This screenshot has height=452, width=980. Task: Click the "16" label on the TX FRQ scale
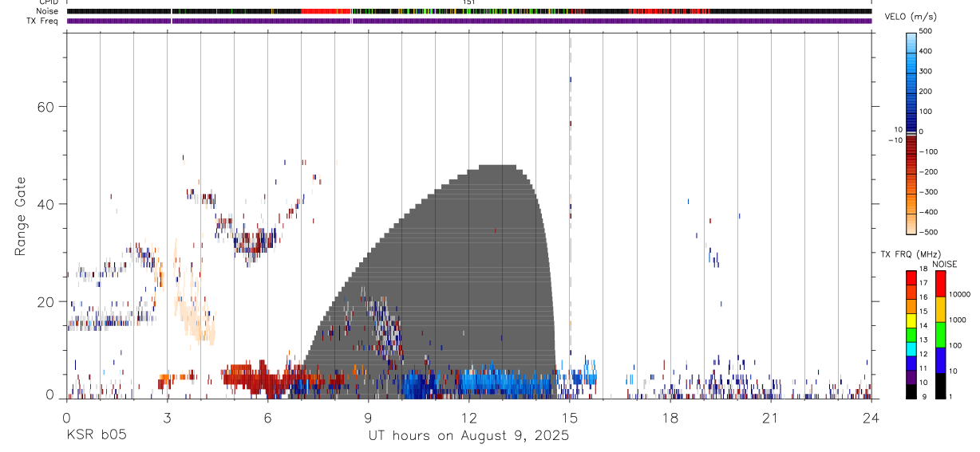point(923,297)
